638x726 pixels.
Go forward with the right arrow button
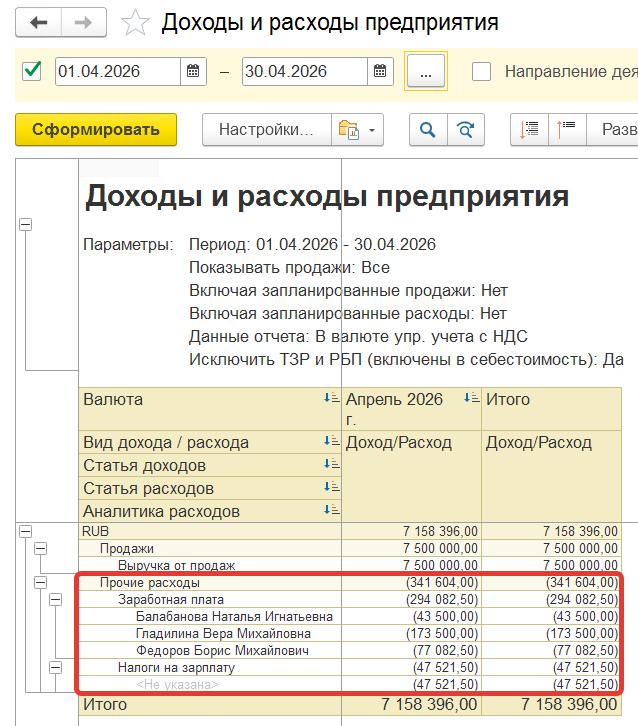pyautogui.click(x=83, y=22)
